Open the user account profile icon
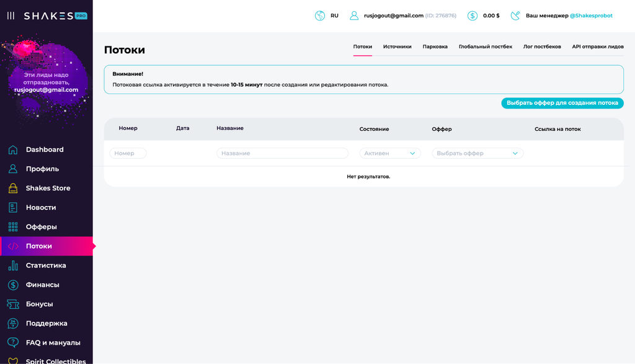 354,16
